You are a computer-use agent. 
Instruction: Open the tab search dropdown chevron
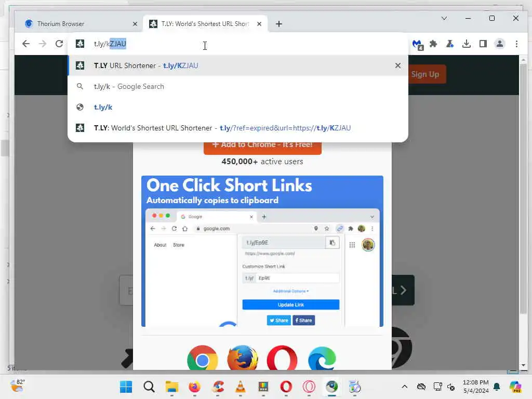444,18
